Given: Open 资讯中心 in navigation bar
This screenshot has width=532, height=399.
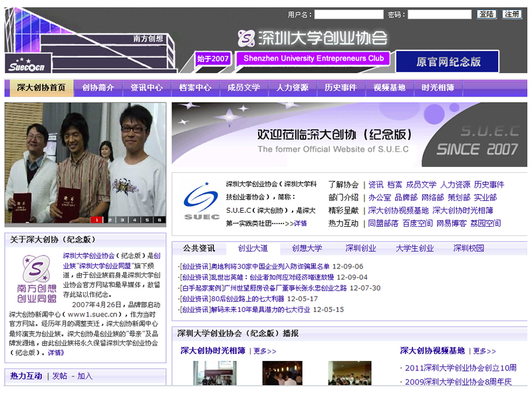Looking at the screenshot, I should [146, 88].
